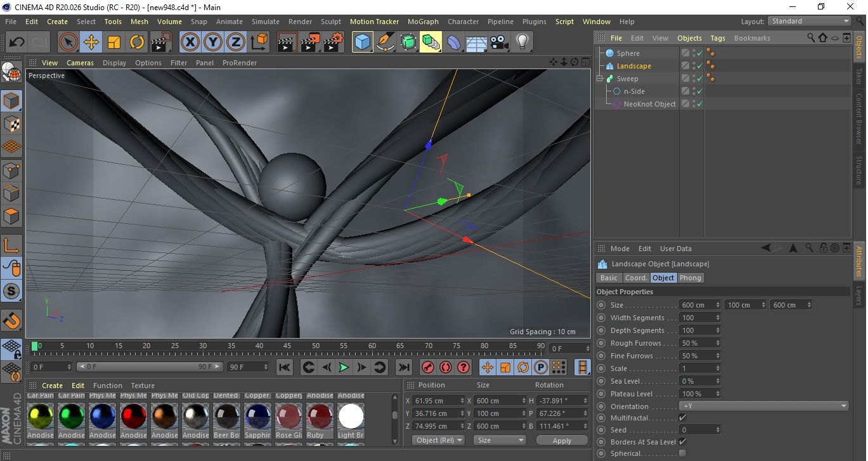Switch to Texture mode checker icon

(x=12, y=124)
